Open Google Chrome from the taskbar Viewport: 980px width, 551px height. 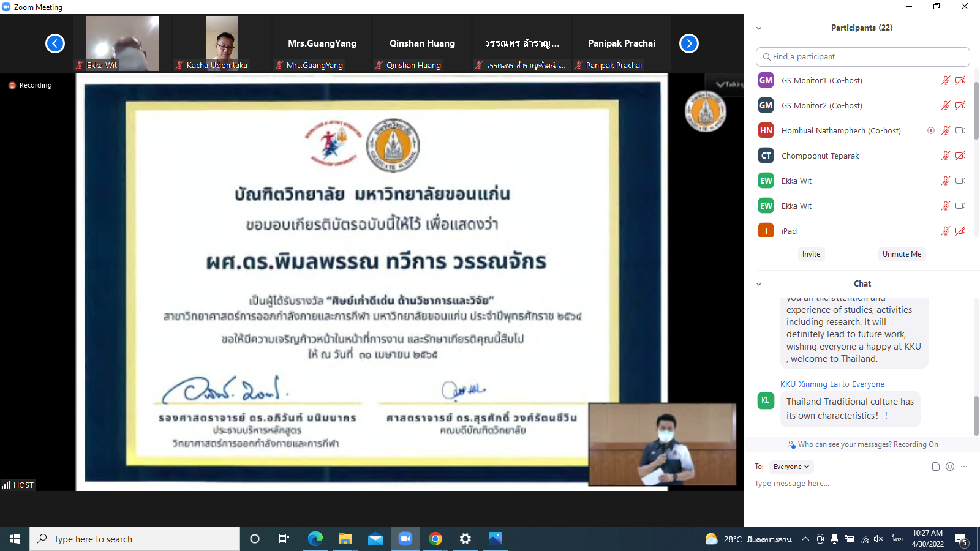tap(435, 539)
